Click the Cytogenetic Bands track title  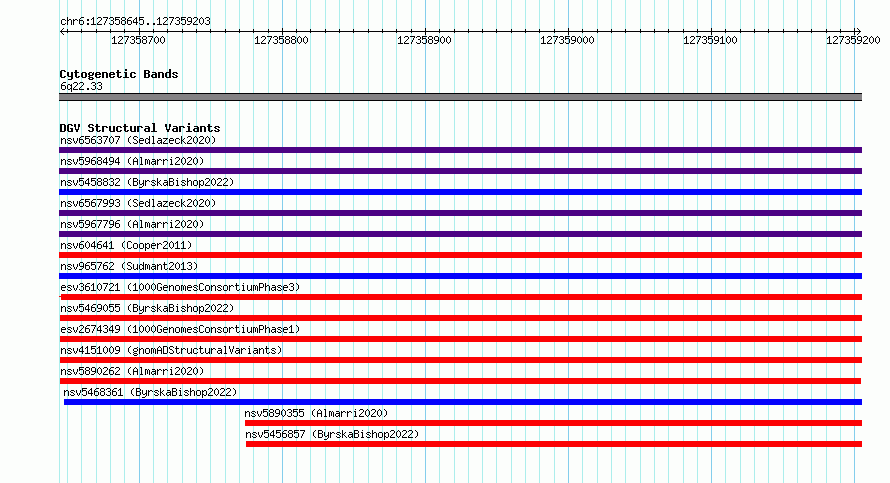(119, 74)
